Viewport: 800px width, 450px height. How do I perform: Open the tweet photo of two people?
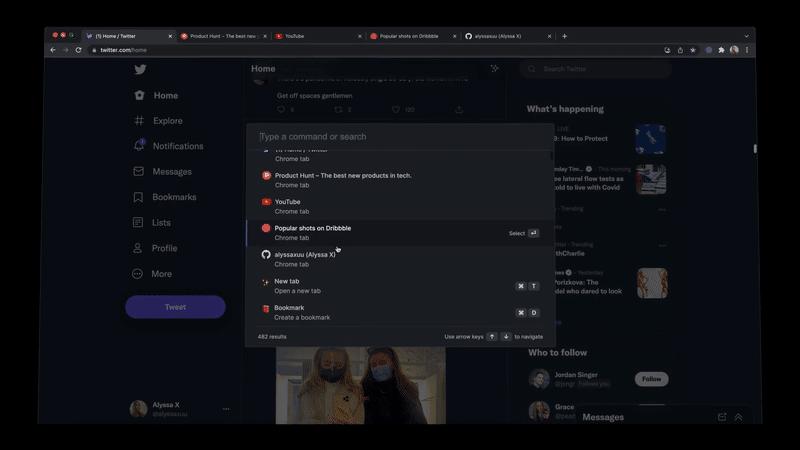(361, 385)
